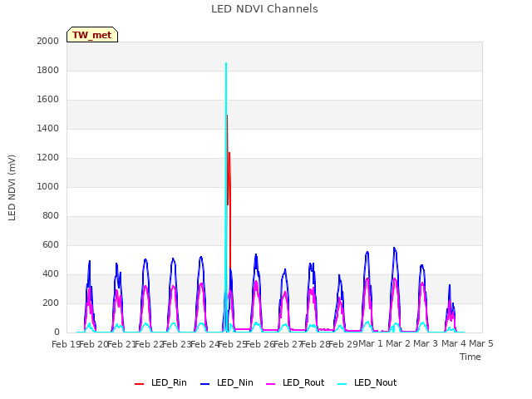Click the x-axis date label Mar 5

481,343
